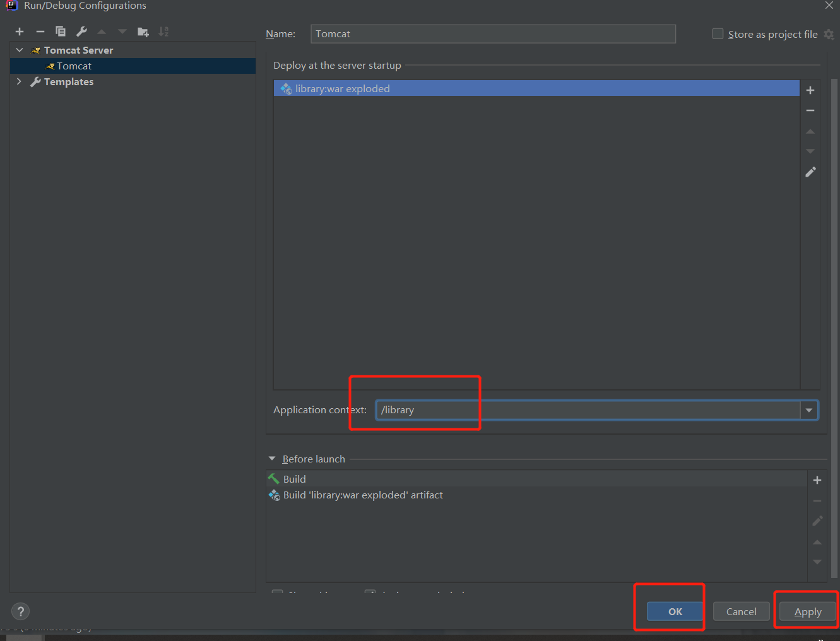Sort configurations alphabetically
The width and height of the screenshot is (840, 641).
pyautogui.click(x=163, y=32)
